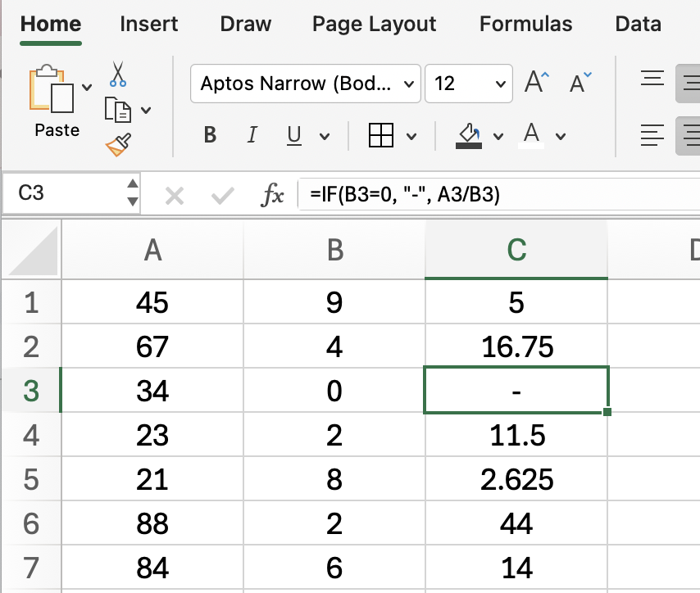
Task: Select row 5 header
Action: point(31,479)
